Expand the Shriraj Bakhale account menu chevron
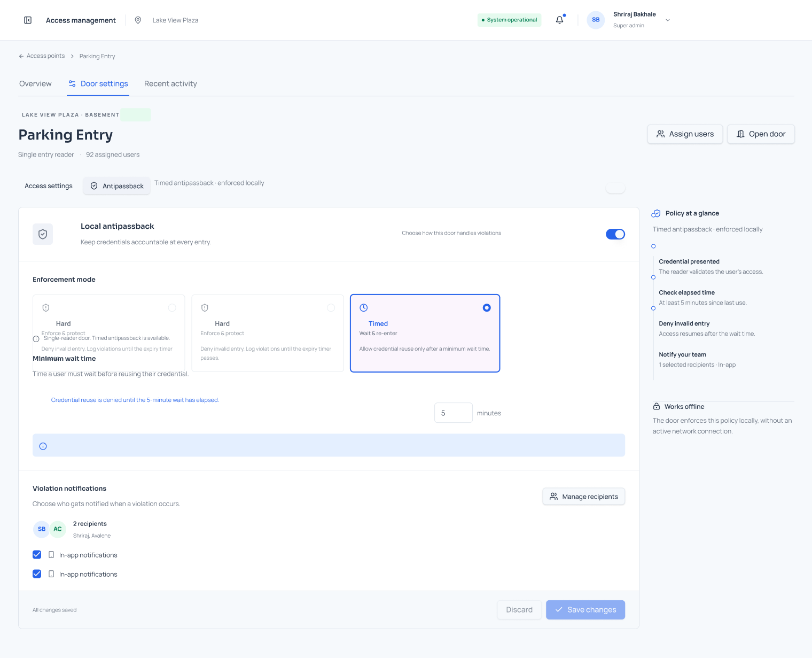The image size is (812, 658). coord(668,20)
